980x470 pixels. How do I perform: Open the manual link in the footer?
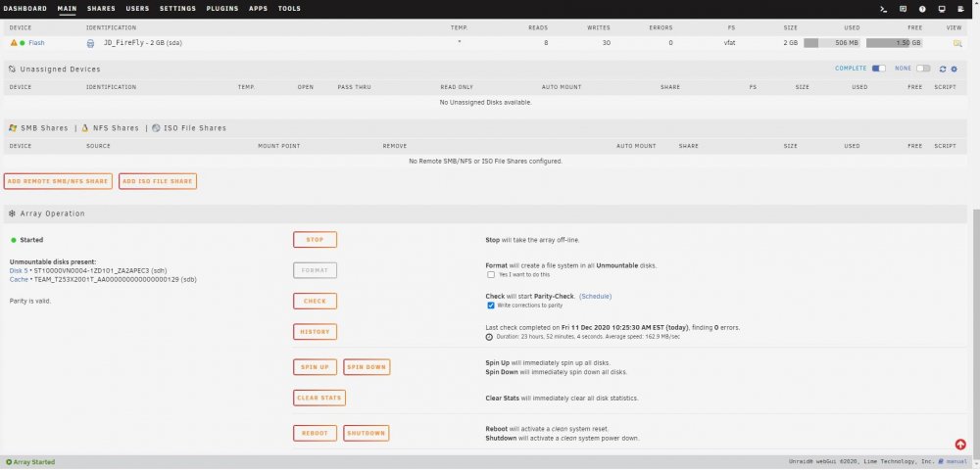point(956,462)
